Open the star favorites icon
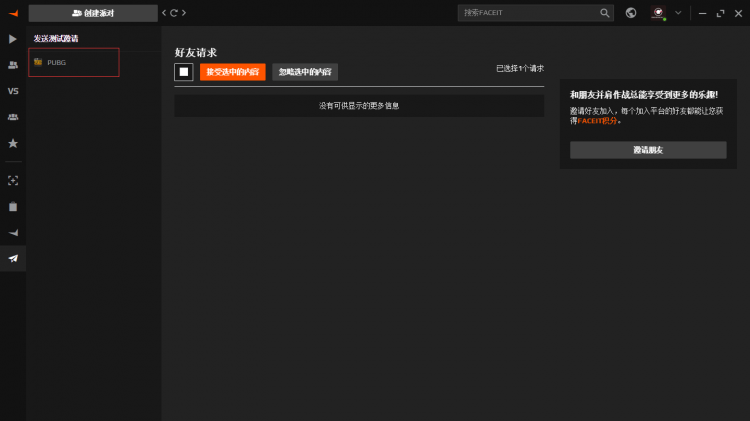Viewport: 750px width, 421px height. 13,143
